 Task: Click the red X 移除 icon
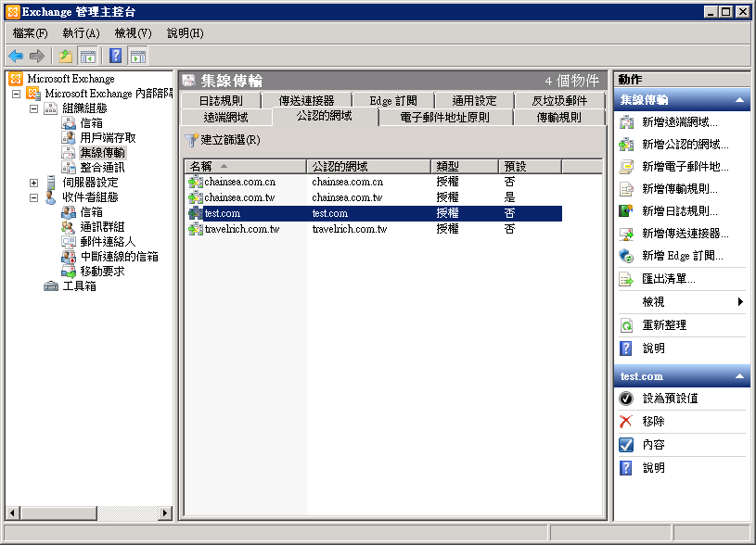coord(626,422)
